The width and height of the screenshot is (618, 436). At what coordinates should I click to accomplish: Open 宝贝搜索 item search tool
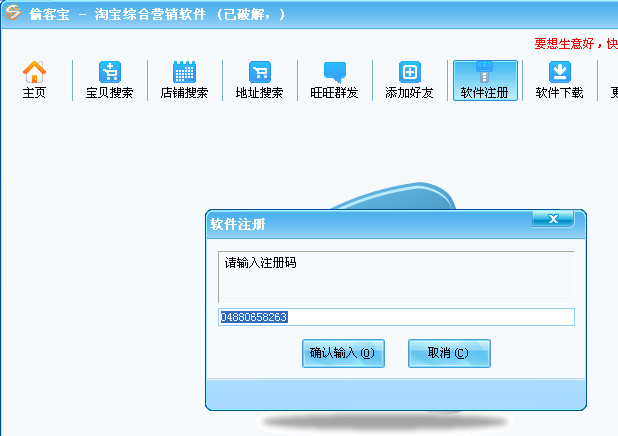[110, 80]
